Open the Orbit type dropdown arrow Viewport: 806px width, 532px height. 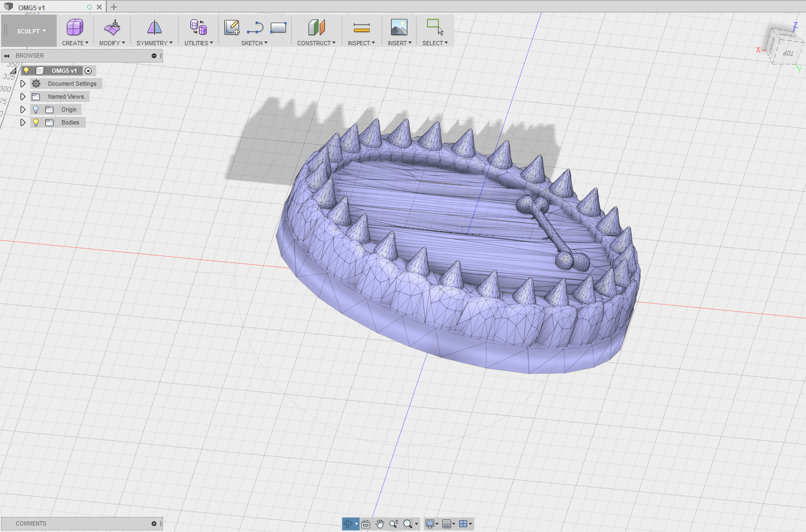pos(357,524)
